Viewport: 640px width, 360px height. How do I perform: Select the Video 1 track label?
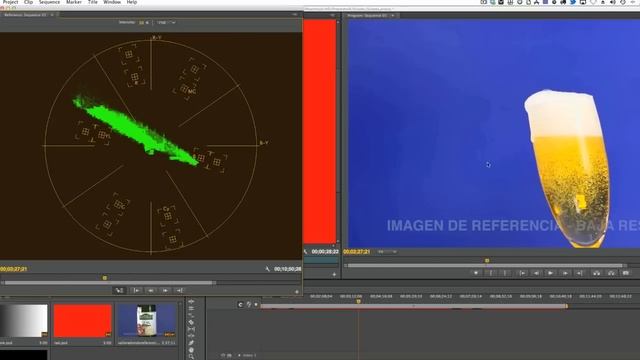[x=249, y=356]
